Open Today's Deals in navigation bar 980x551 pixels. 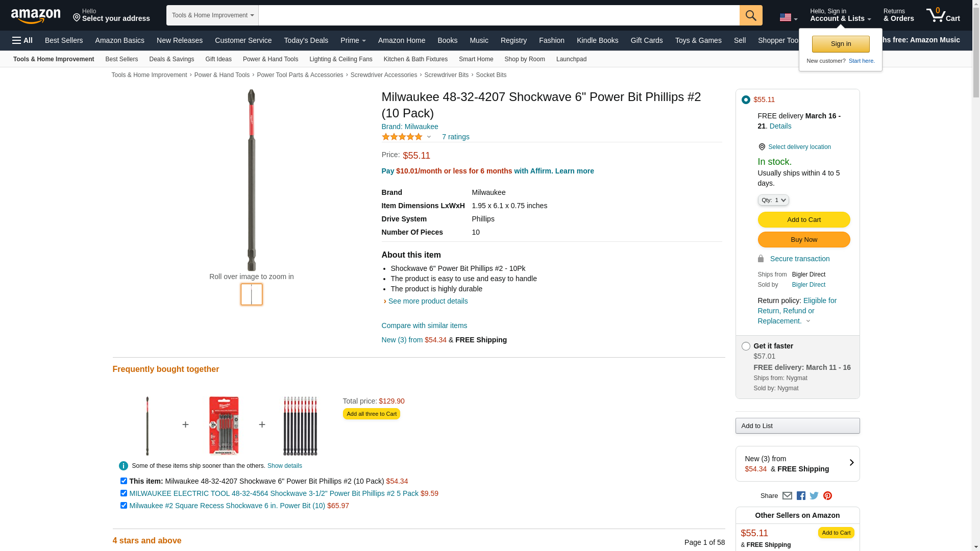(306, 40)
